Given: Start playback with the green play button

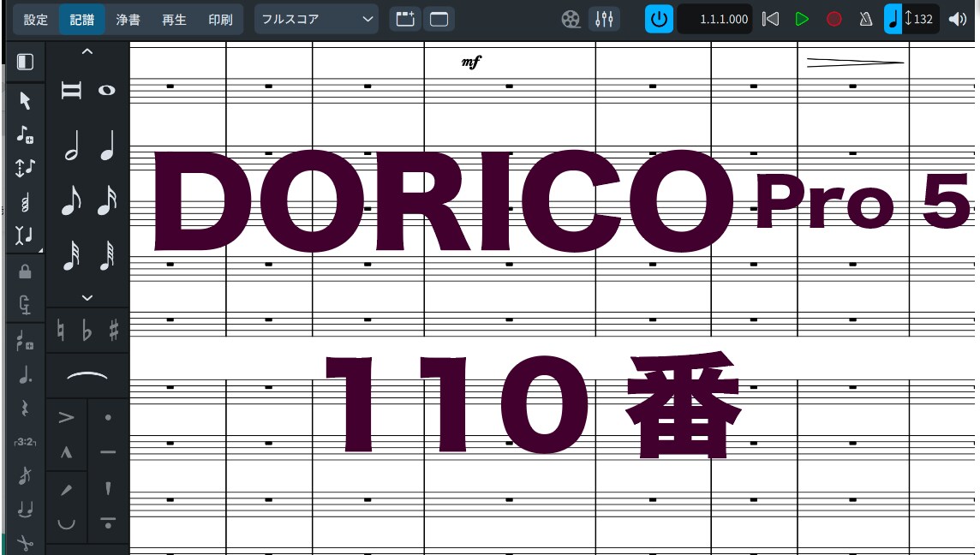Looking at the screenshot, I should point(802,20).
